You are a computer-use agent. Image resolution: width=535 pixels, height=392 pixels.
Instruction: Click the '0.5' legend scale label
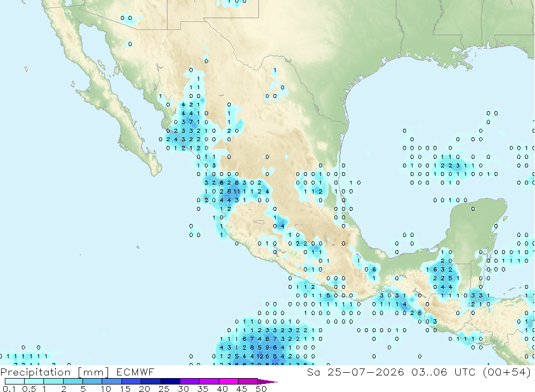point(29,389)
